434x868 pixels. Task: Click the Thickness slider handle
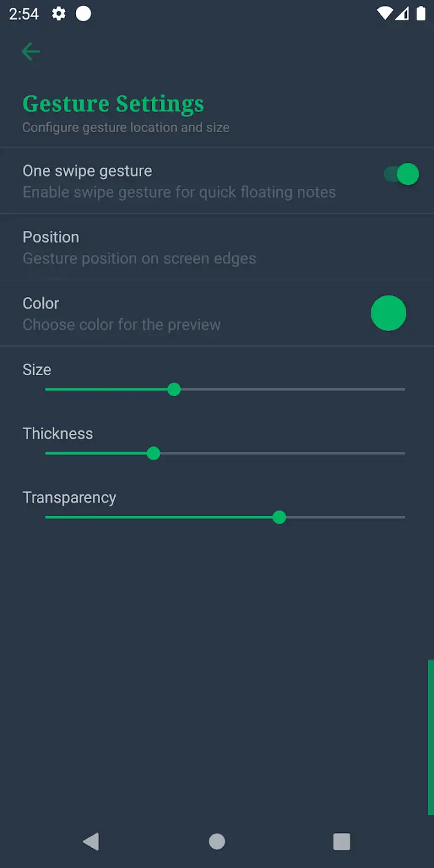coord(154,453)
